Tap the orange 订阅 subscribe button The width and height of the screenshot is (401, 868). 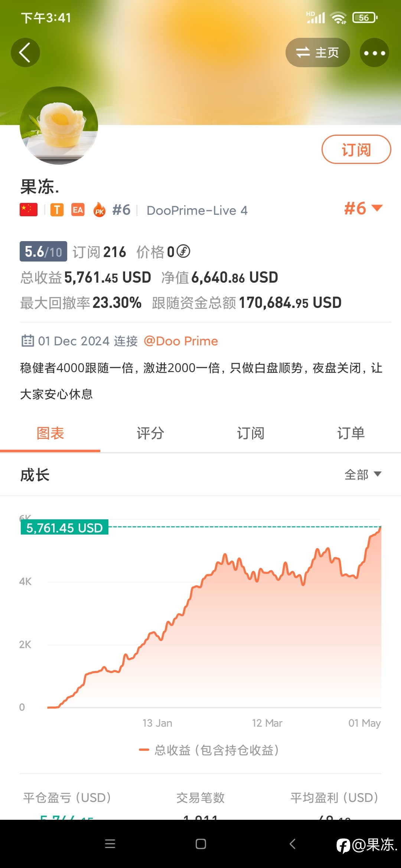point(356,149)
